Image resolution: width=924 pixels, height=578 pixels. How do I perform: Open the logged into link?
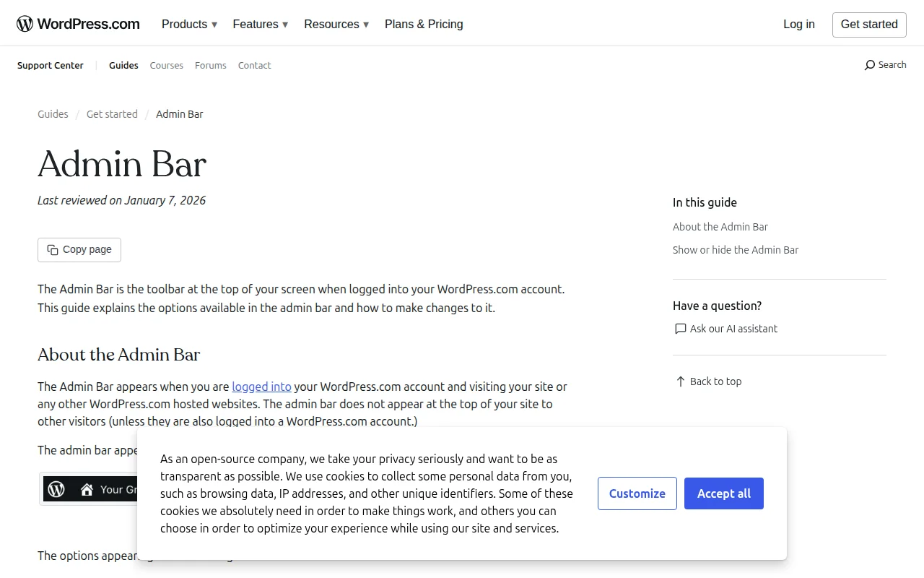pos(261,387)
